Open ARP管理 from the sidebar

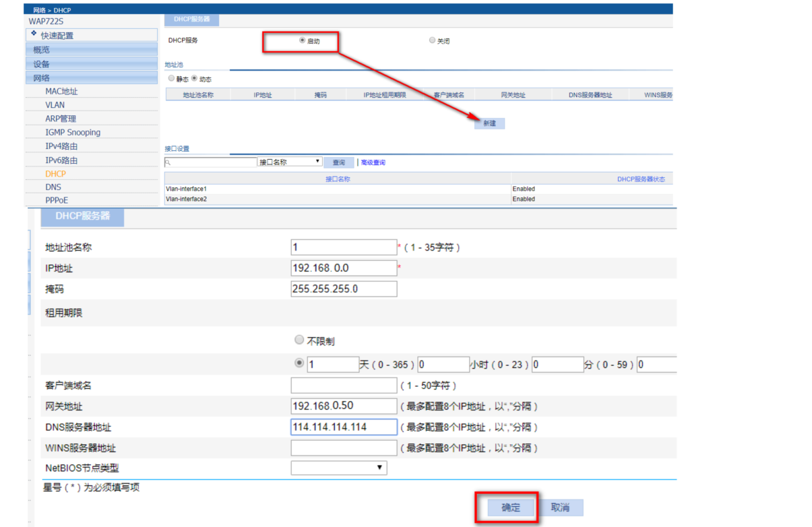61,119
